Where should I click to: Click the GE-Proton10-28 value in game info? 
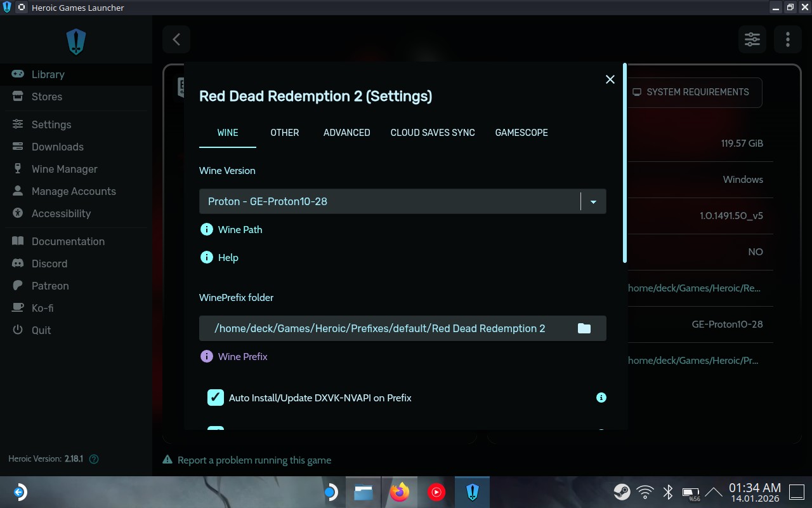click(x=728, y=324)
